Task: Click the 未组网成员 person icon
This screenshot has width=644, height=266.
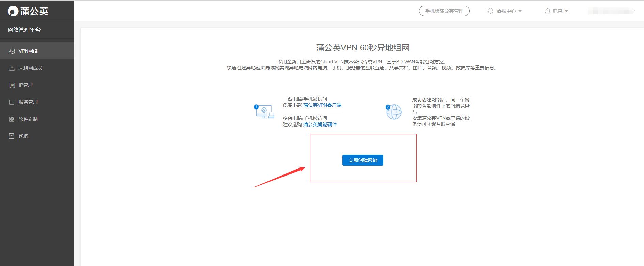Action: (12, 68)
